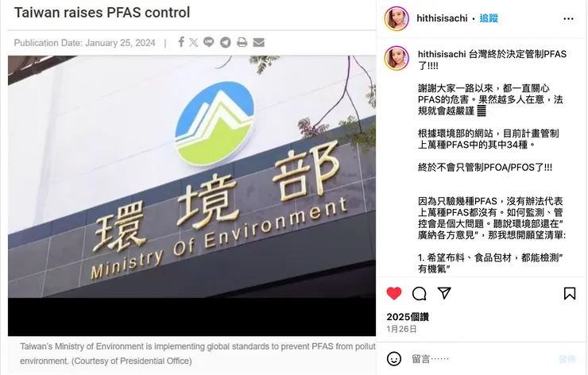Open comment bubble icon on post
The image size is (588, 375).
(x=420, y=294)
